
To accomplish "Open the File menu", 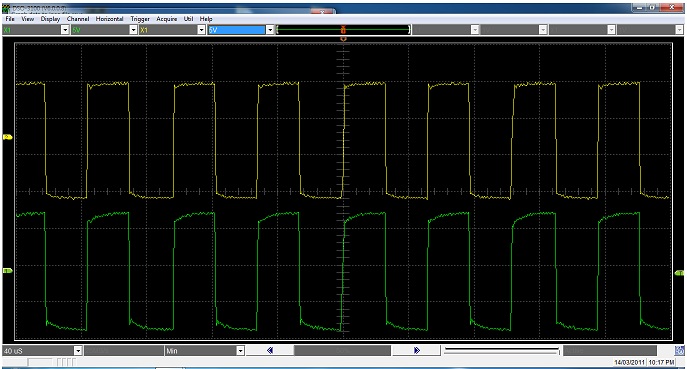I will click(10, 19).
